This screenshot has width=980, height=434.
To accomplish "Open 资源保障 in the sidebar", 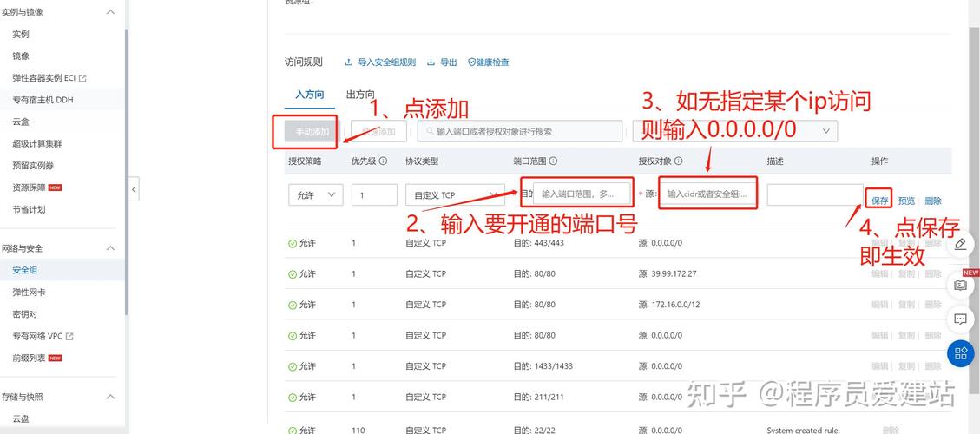I will (x=29, y=187).
